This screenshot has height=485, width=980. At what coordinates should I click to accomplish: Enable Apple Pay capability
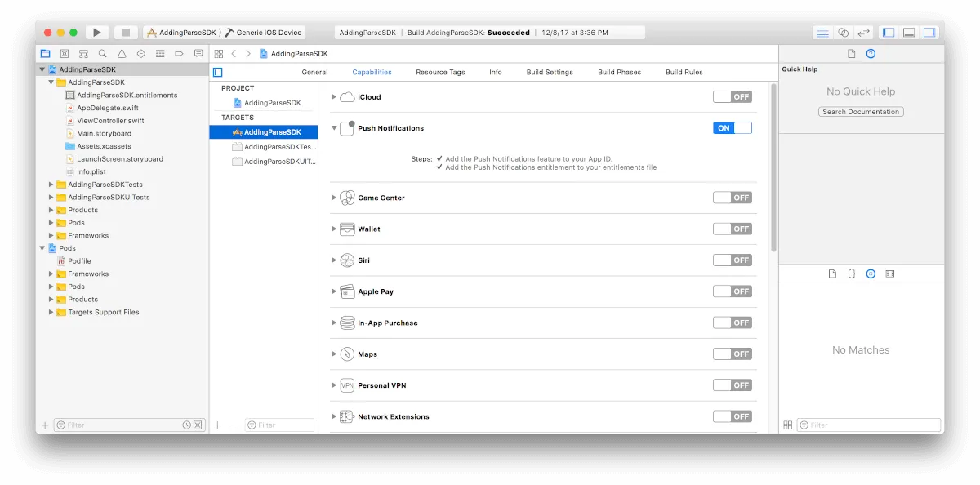[x=733, y=291]
